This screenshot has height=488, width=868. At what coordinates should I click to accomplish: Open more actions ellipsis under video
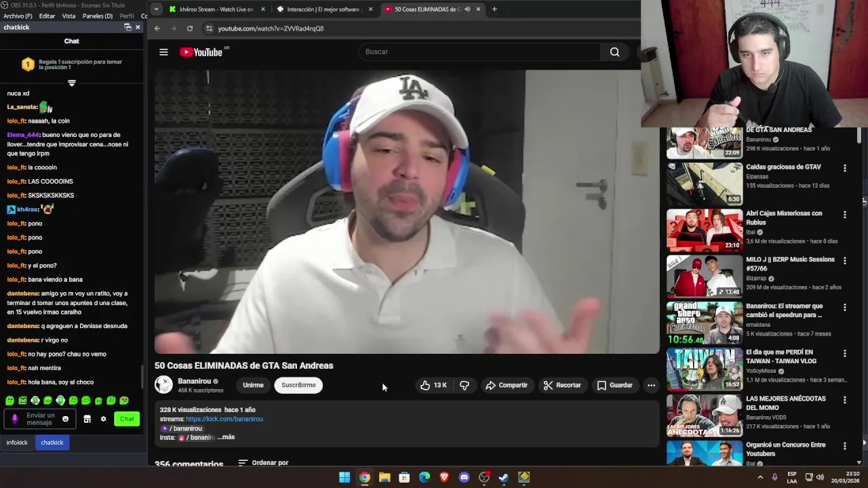[x=651, y=385]
